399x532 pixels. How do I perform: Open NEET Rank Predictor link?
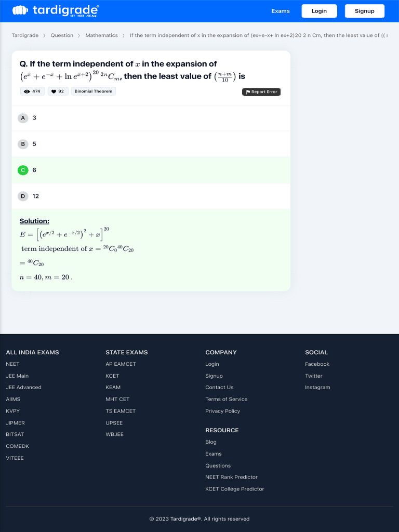click(231, 477)
